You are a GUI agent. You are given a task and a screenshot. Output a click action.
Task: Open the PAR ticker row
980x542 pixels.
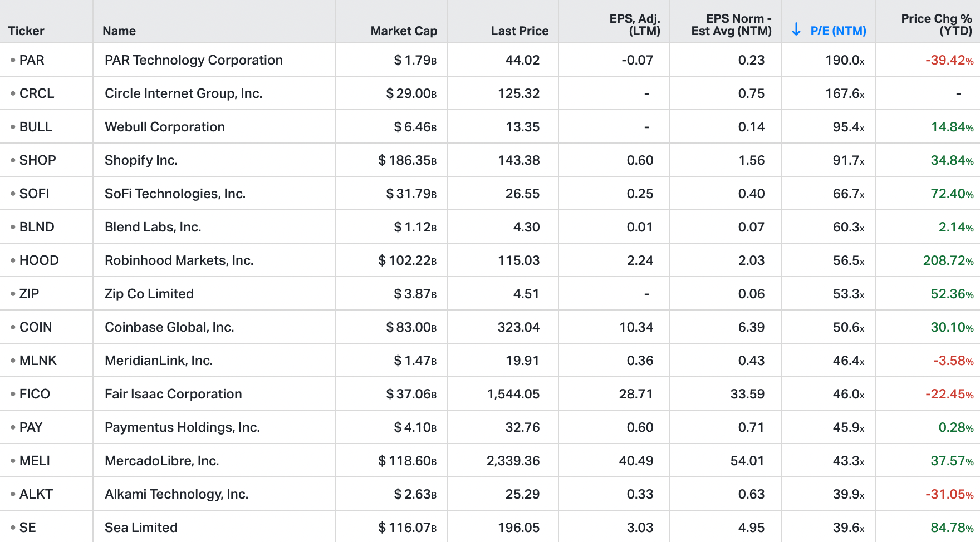click(32, 60)
